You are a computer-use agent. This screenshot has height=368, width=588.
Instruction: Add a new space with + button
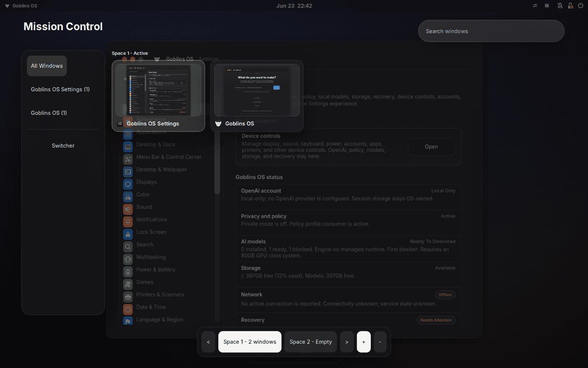364,342
